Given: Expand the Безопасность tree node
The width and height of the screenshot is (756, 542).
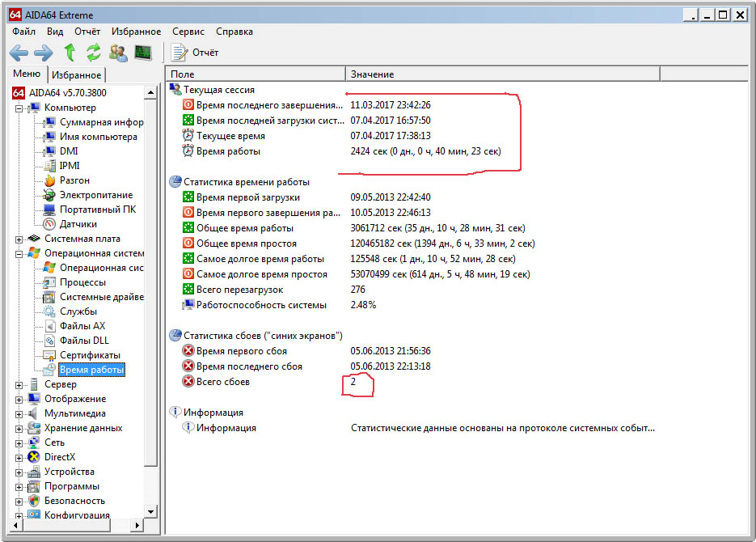Looking at the screenshot, I should click(19, 501).
